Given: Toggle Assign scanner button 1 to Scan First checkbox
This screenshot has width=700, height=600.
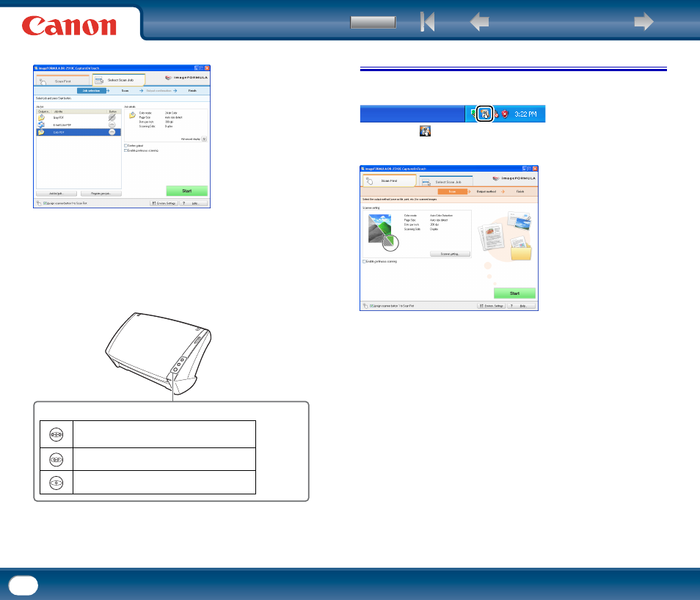Looking at the screenshot, I should [372, 306].
